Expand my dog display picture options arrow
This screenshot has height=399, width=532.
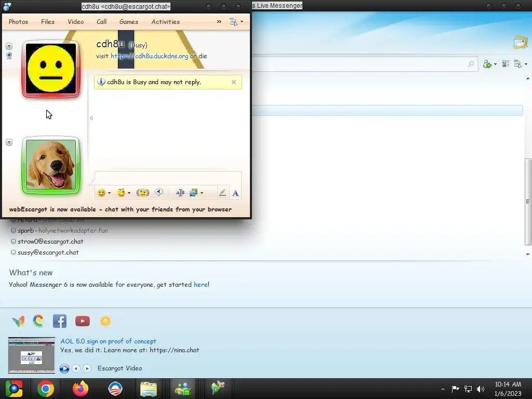coord(9,142)
